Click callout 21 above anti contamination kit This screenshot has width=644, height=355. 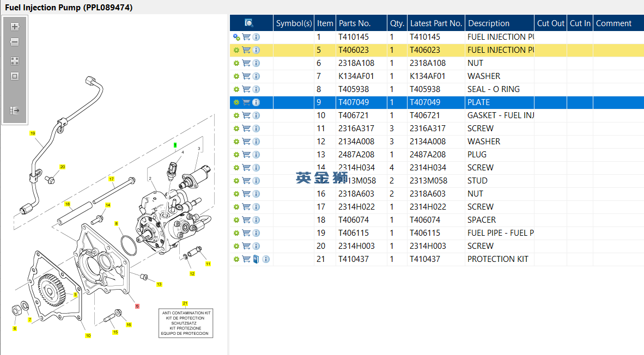pos(185,303)
